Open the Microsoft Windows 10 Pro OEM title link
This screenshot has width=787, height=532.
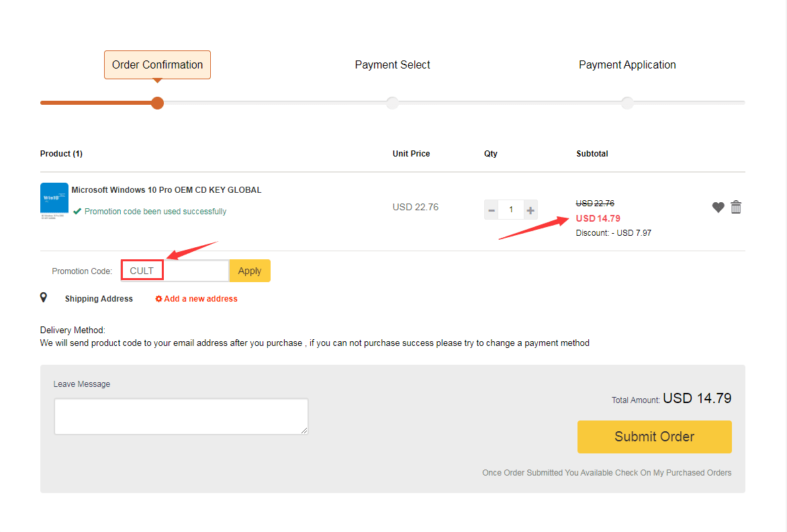tap(167, 190)
